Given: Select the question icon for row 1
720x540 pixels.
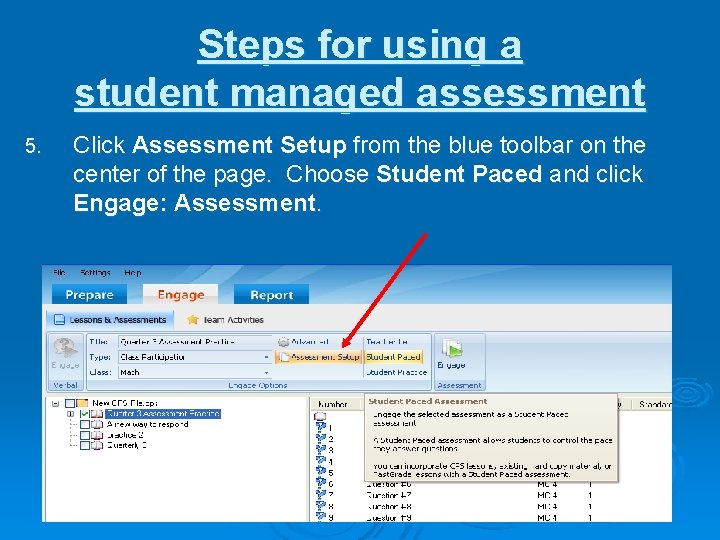Looking at the screenshot, I should click(321, 427).
